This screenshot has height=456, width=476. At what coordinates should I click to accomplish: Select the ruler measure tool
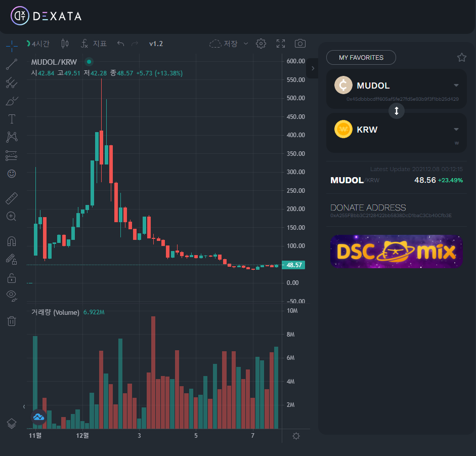[12, 198]
